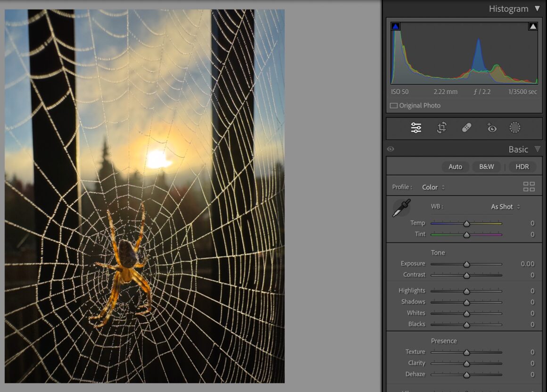
Task: Pick the White Balance eyedropper
Action: [402, 208]
